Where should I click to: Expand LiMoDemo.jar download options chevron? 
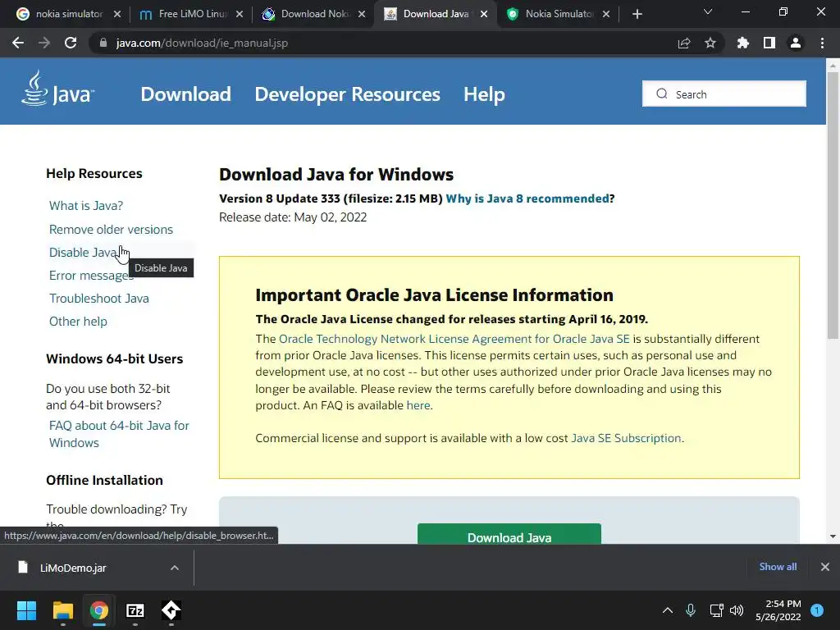click(x=175, y=568)
